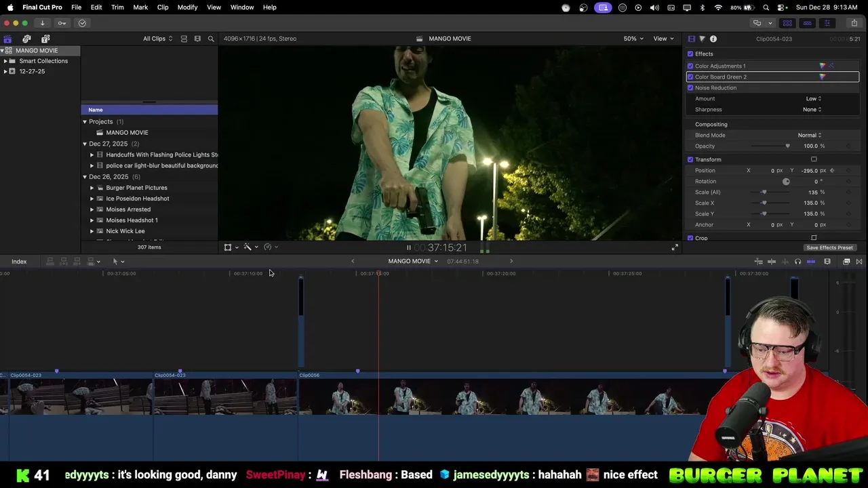Toggle clip grouping appearance icon in browser
This screenshot has width=868, height=488.
pos(184,39)
